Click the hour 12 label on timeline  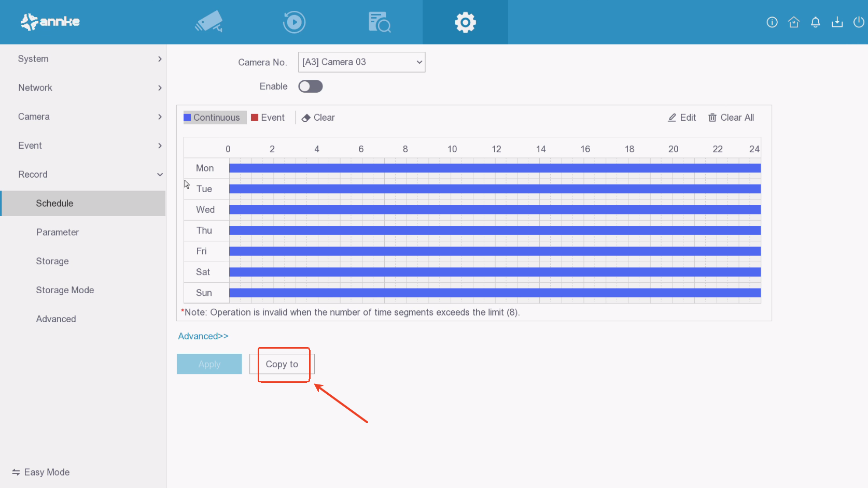pos(496,149)
